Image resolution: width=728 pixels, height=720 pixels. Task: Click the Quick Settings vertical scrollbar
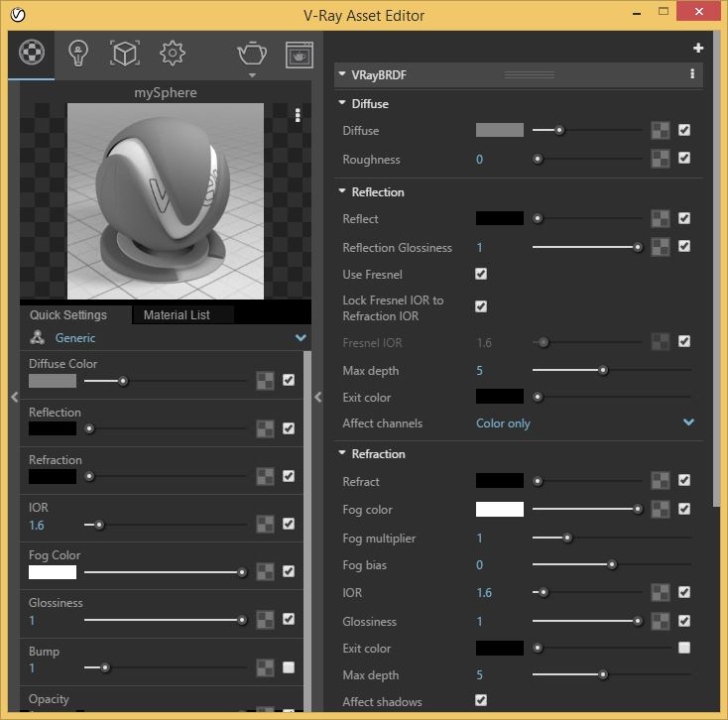(x=306, y=531)
